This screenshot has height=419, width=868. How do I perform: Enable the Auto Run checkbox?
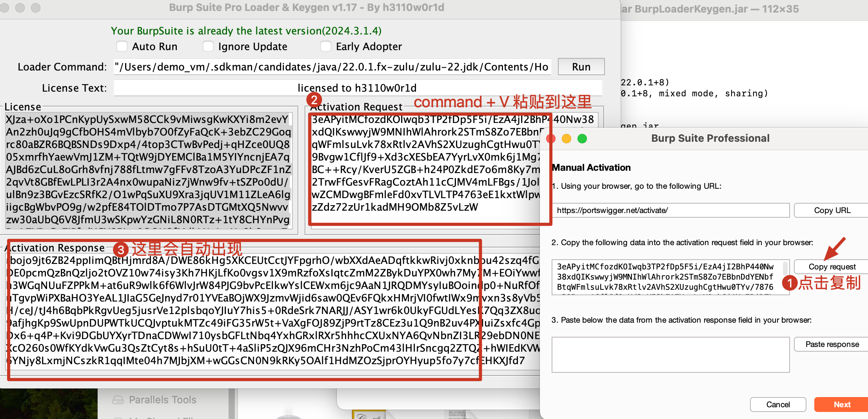pos(122,46)
